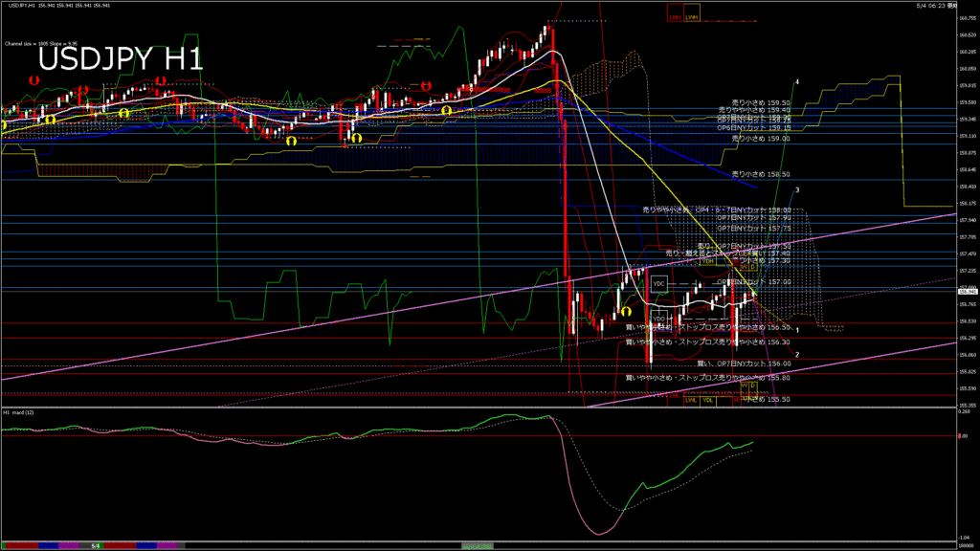Click the 5/4 date marker on time axis
Image resolution: width=980 pixels, height=551 pixels.
click(96, 546)
